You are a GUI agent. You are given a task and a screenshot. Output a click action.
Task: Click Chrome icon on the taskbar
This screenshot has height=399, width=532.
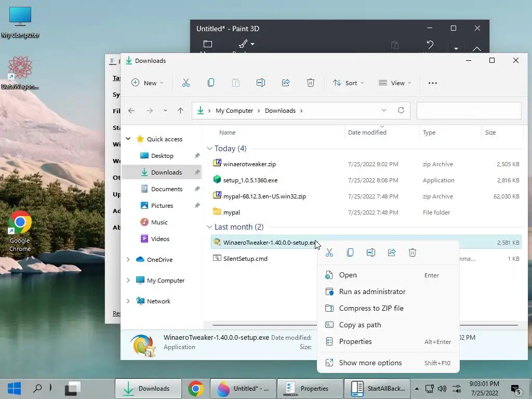196,389
